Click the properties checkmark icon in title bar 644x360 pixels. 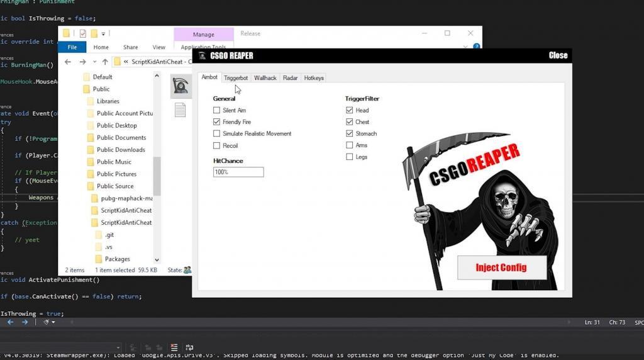pos(82,33)
